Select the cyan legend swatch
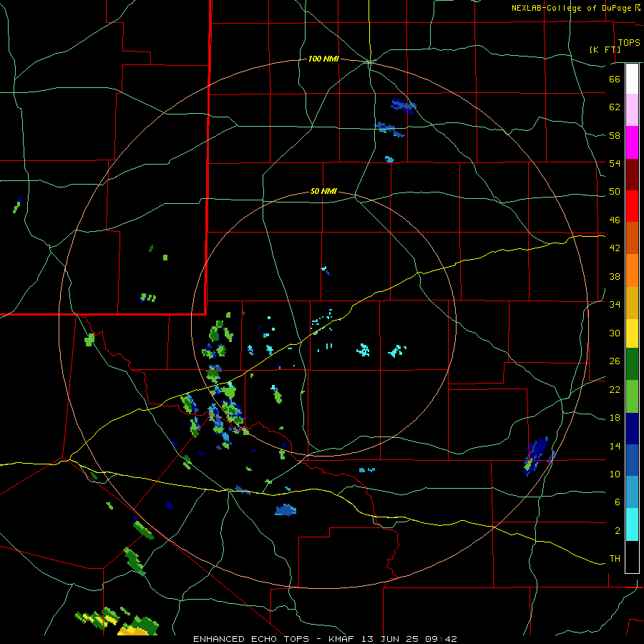Viewport: 644px width, 644px height. (x=632, y=525)
